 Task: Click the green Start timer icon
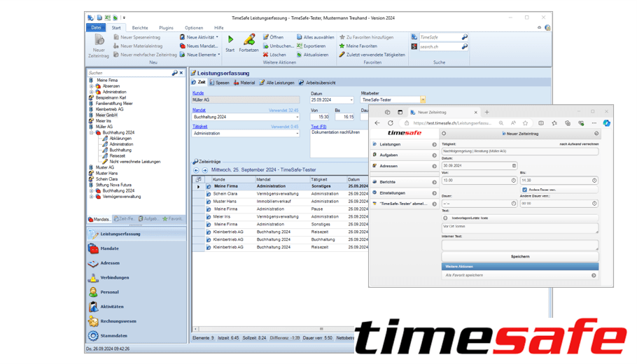pos(230,40)
